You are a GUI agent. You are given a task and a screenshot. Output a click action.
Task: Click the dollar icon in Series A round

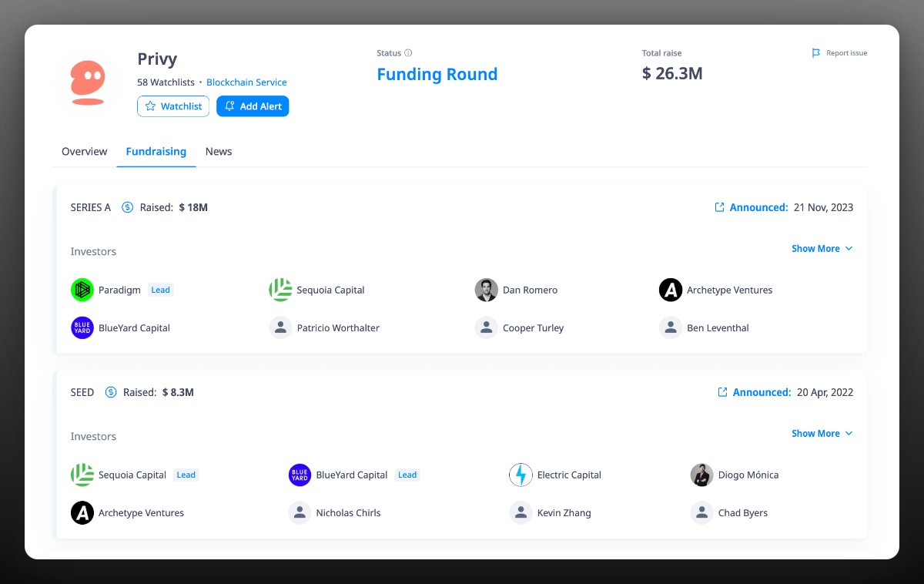128,207
